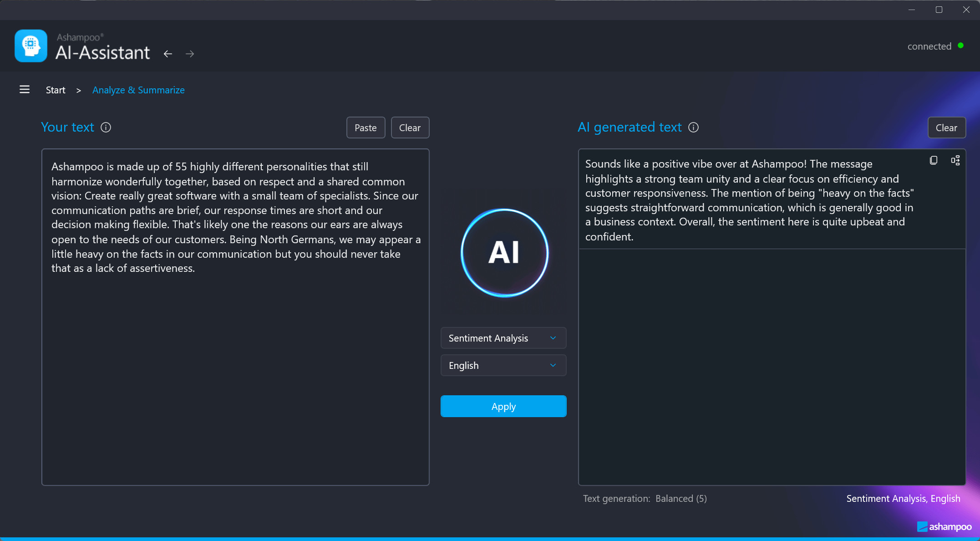Viewport: 980px width, 541px height.
Task: Navigate to Start in breadcrumb
Action: pyautogui.click(x=56, y=90)
